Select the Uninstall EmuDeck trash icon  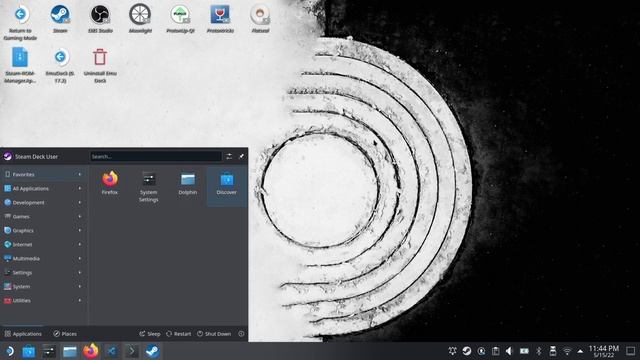pos(100,65)
